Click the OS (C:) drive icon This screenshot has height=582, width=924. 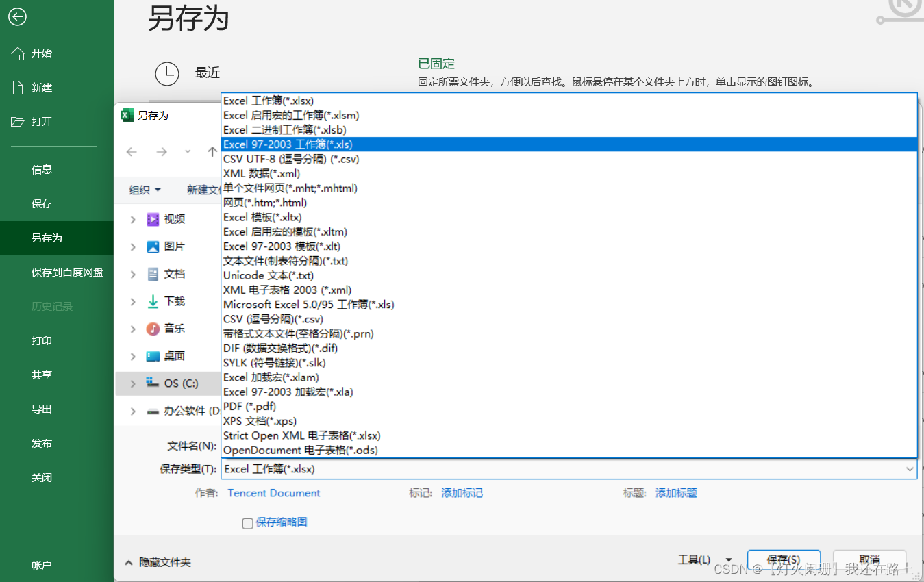153,383
